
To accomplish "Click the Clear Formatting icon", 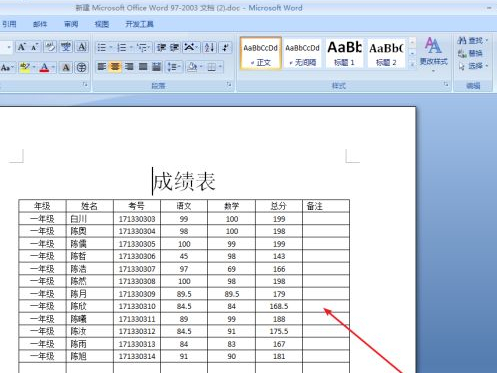I will [50, 47].
